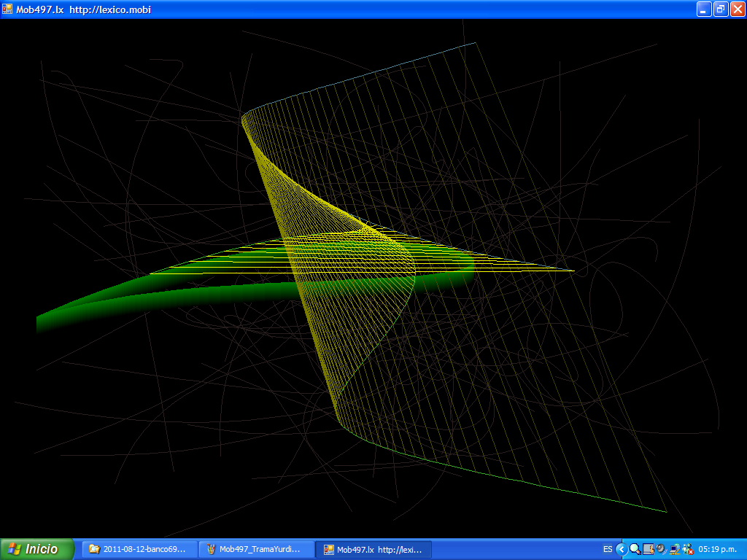Image resolution: width=747 pixels, height=560 pixels.
Task: Expand hidden tray icons with the arrow
Action: tap(622, 549)
